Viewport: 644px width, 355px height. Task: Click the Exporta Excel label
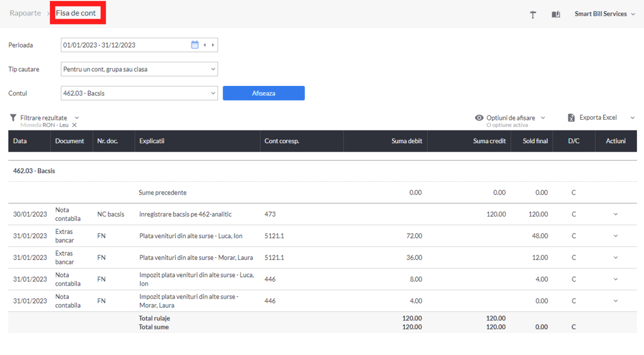click(x=598, y=117)
